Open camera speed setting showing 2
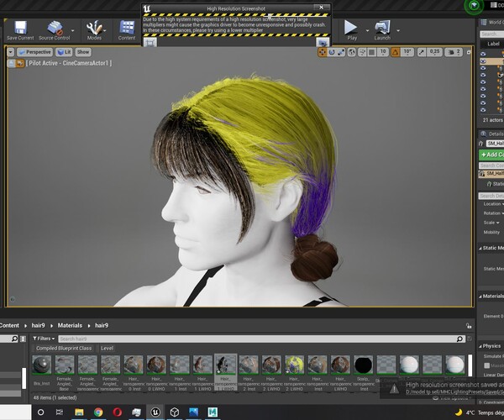The image size is (504, 420). coord(454,52)
